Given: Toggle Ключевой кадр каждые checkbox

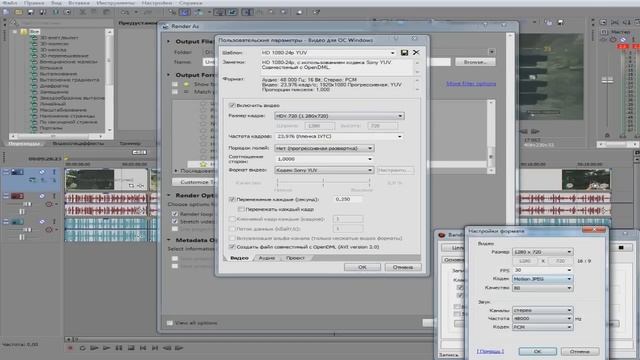Looking at the screenshot, I should (232, 219).
